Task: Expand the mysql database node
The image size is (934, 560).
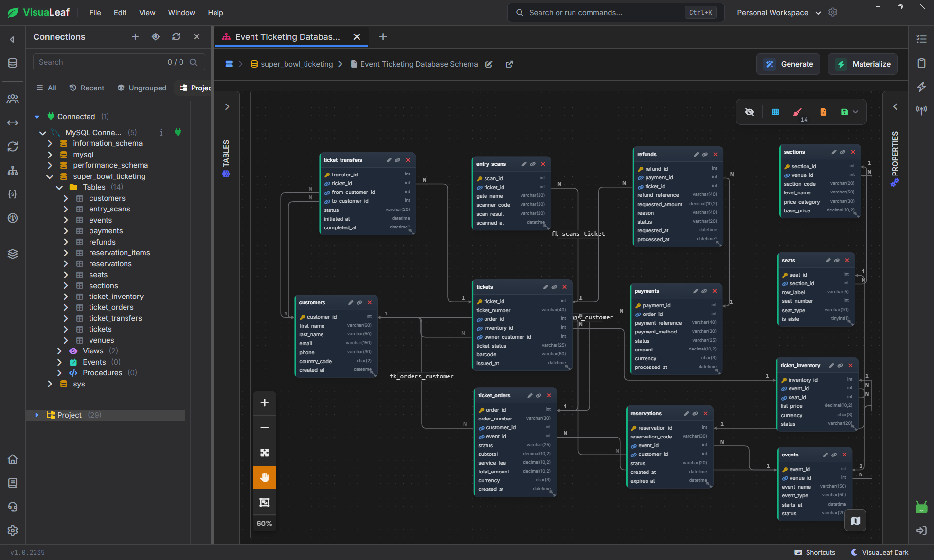Action: tap(50, 155)
